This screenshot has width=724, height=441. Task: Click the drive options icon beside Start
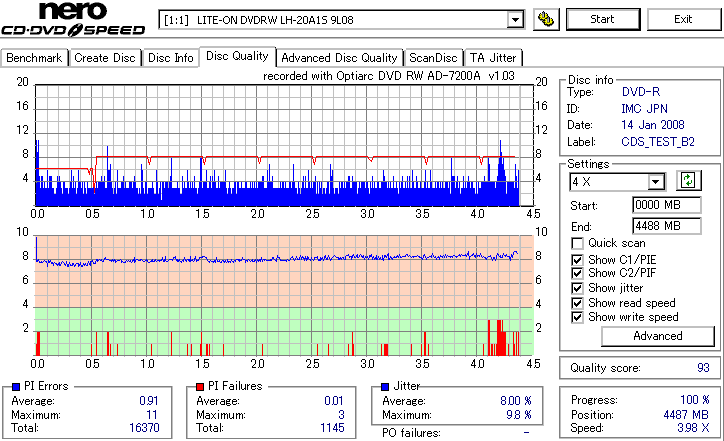[546, 20]
